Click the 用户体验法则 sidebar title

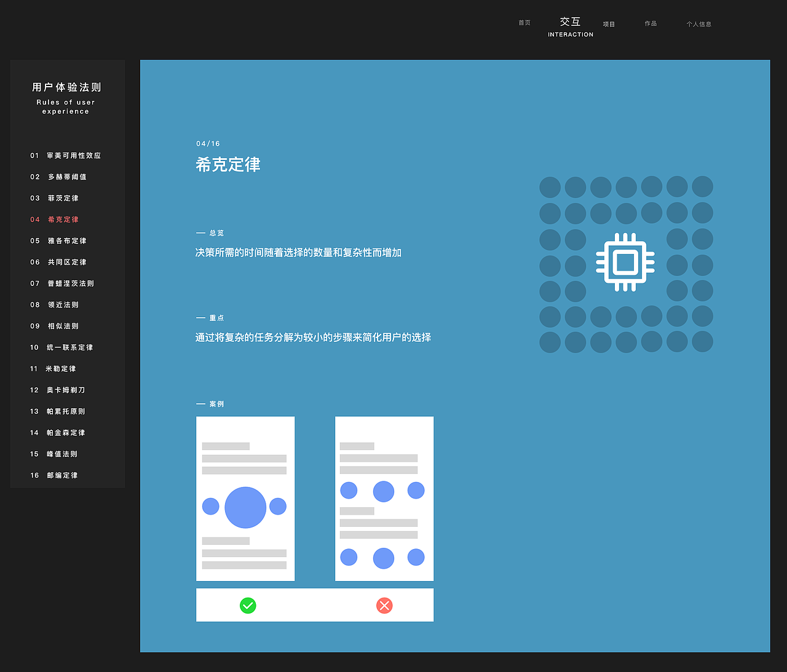(66, 87)
